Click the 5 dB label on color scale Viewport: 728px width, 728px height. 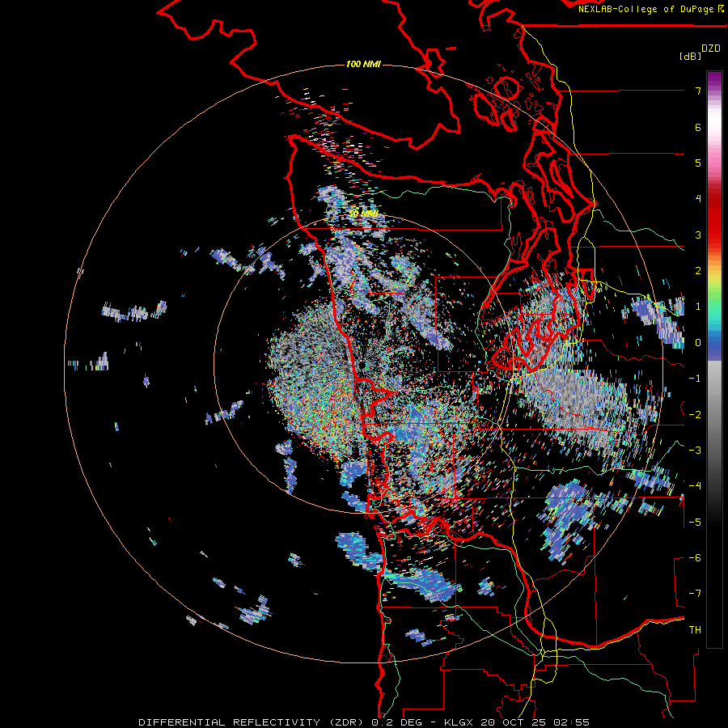[698, 163]
